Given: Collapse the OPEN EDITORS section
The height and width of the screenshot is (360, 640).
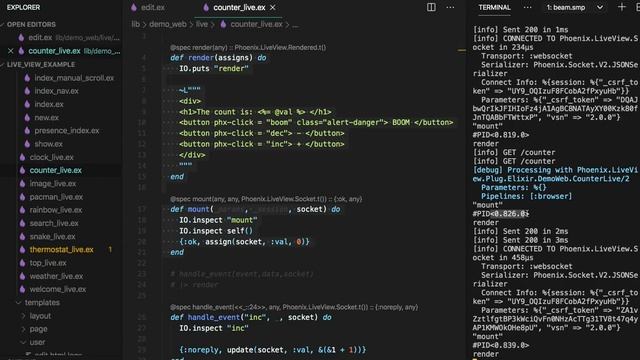Looking at the screenshot, I should 31,24.
